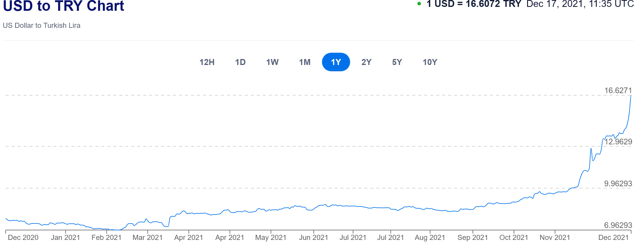Click the Sep 2021 x-axis label
The image size is (644, 251).
click(x=472, y=238)
